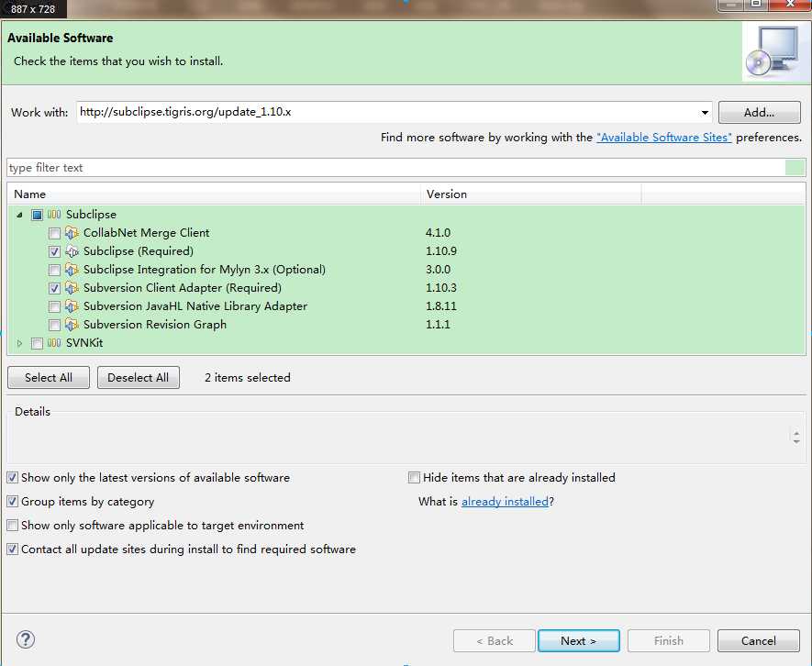812x666 pixels.
Task: Click the Version column header
Action: coord(531,194)
